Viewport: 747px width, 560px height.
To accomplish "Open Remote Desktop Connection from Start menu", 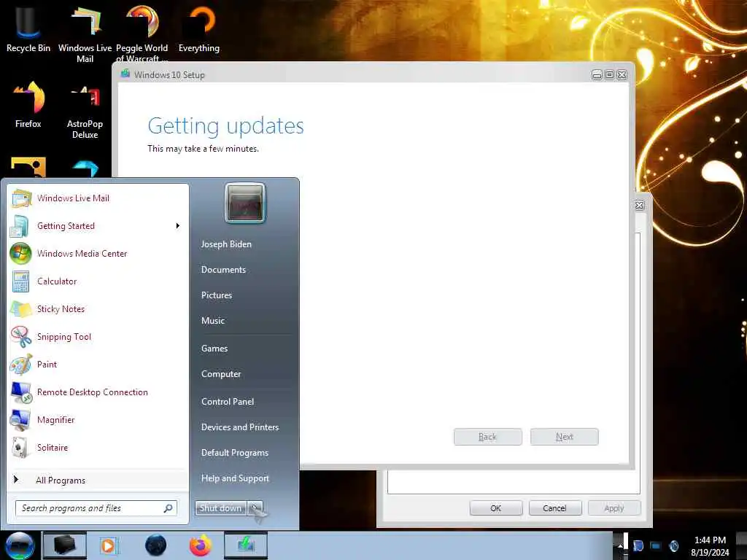I will (98, 392).
